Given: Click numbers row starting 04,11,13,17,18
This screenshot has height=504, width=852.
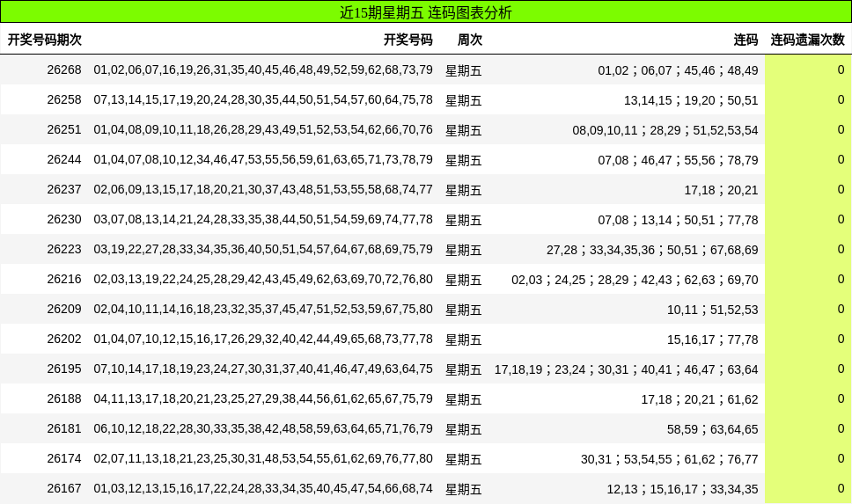Looking at the screenshot, I should click(263, 398).
